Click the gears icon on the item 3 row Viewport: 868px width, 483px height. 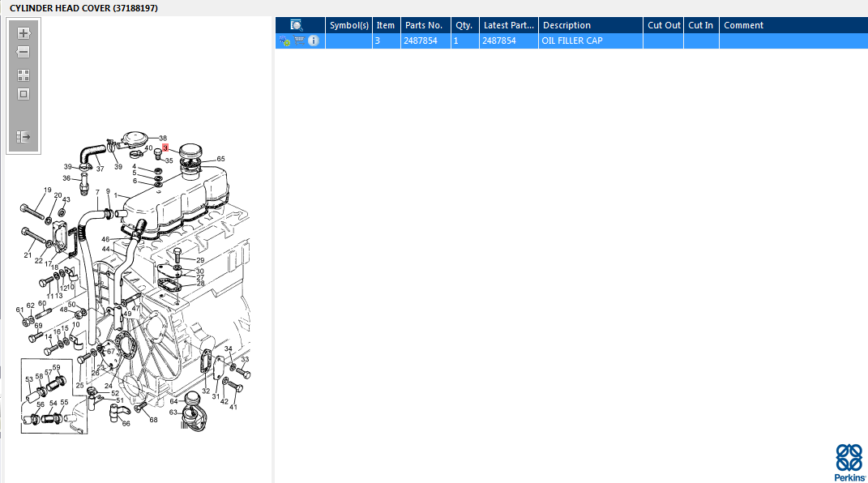pos(284,41)
